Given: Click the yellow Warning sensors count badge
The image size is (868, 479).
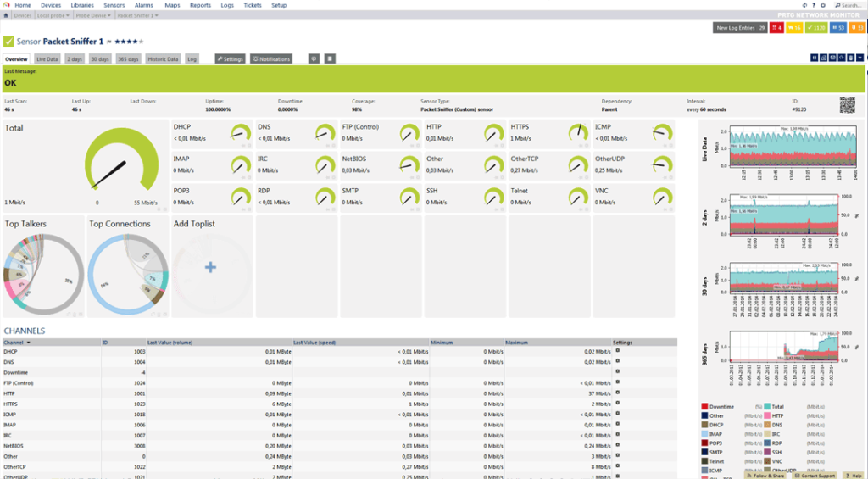Looking at the screenshot, I should point(793,28).
